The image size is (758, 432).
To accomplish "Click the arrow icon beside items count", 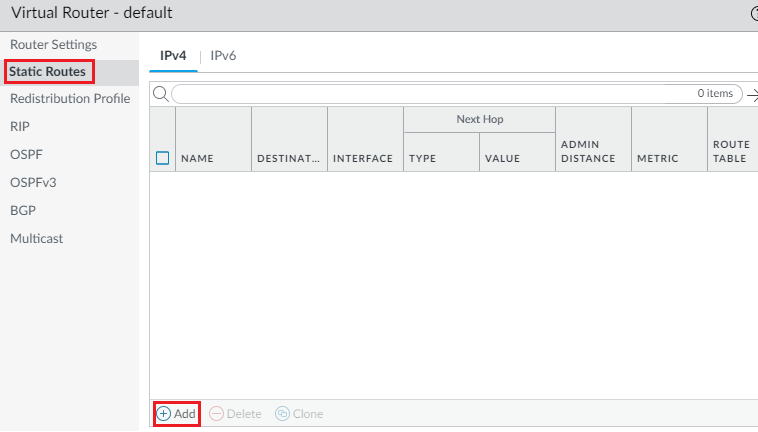I will pos(750,94).
